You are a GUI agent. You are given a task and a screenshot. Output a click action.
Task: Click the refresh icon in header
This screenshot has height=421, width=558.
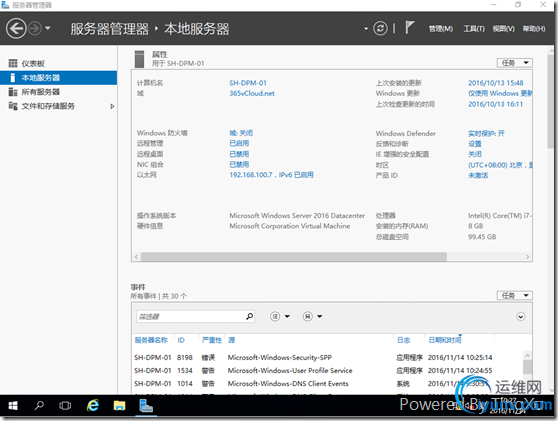point(380,28)
